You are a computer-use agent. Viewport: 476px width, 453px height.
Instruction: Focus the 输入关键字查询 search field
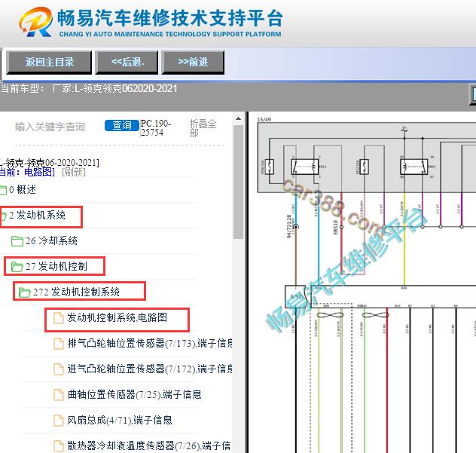[50, 127]
